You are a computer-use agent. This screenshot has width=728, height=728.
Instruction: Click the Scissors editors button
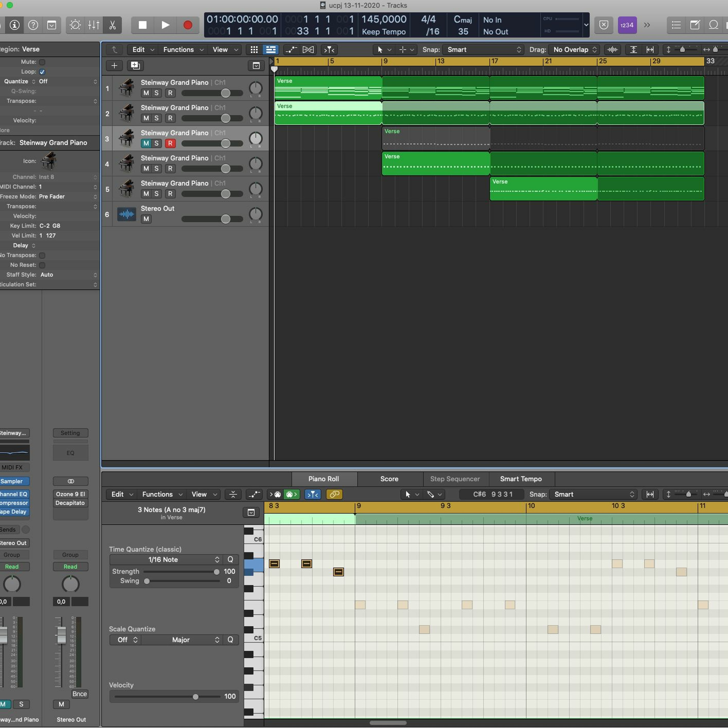point(112,25)
